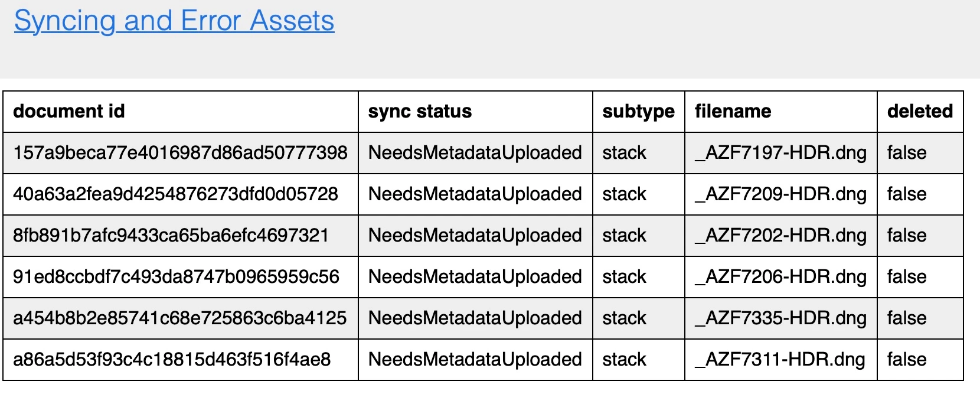The image size is (980, 404).
Task: Click filename _AZF7209-HDR.dng
Action: click(x=780, y=194)
